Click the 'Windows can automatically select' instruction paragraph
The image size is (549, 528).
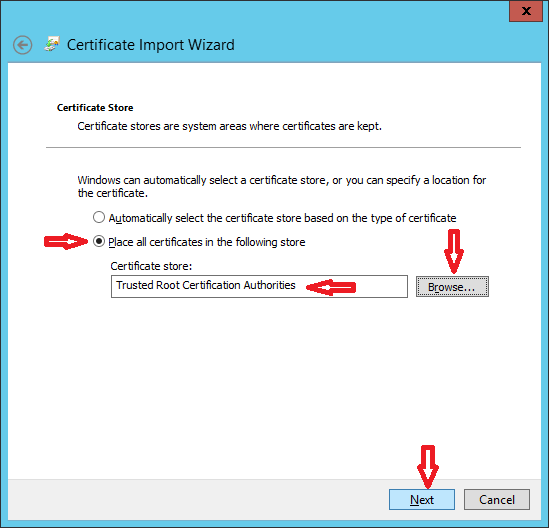[282, 186]
